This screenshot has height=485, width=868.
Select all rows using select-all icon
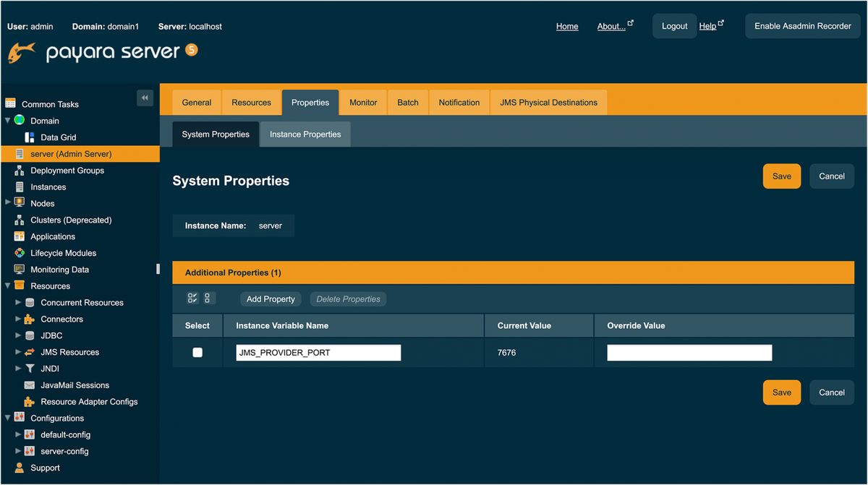point(192,298)
